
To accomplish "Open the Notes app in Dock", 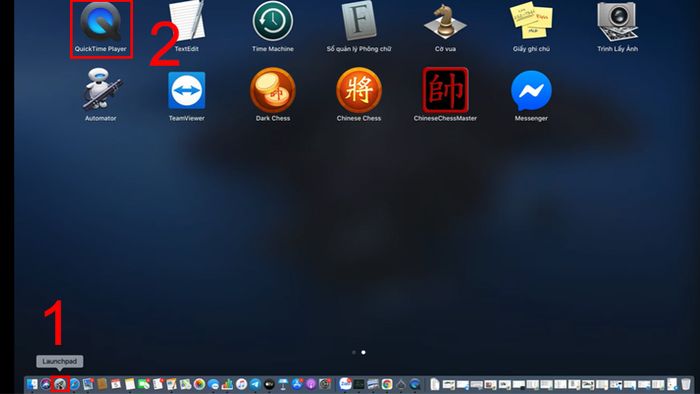I will click(130, 384).
